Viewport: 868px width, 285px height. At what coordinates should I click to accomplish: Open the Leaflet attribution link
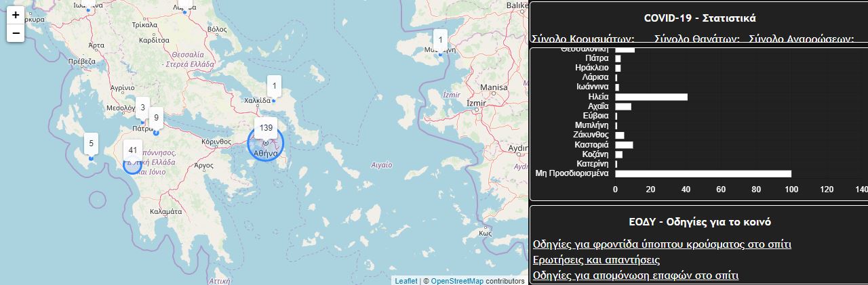[x=406, y=281]
